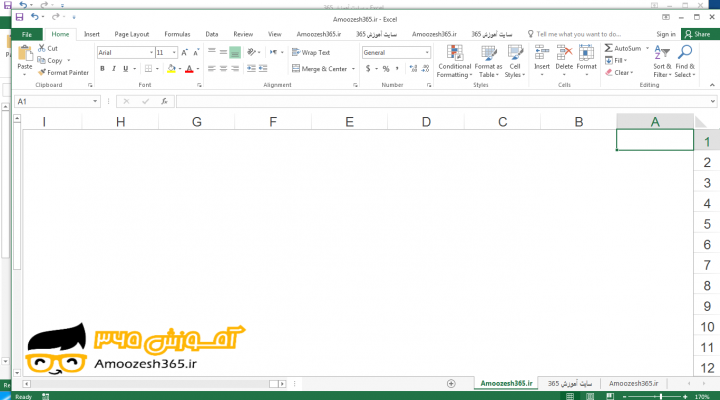Click the Insert cells icon
Image resolution: width=720 pixels, height=400 pixels.
pyautogui.click(x=542, y=53)
